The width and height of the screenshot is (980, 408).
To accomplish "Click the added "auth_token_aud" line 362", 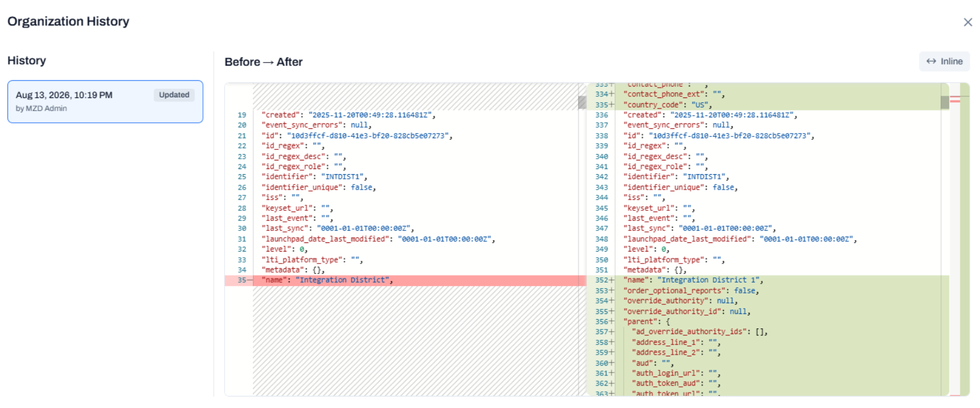I will coord(676,383).
